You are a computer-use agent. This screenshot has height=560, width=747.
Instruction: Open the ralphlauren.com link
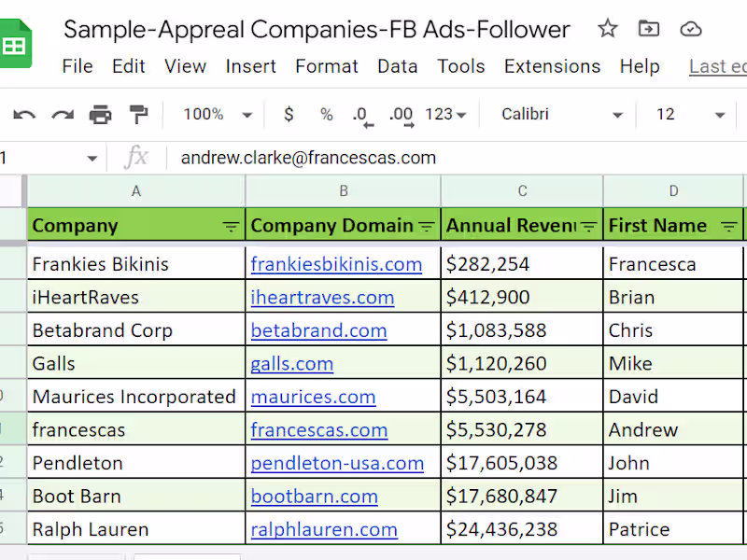[x=324, y=529]
